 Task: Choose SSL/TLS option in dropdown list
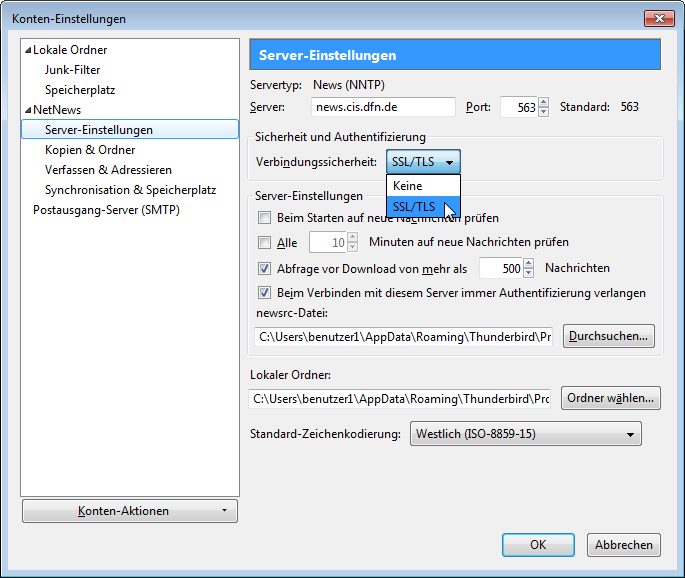click(415, 206)
